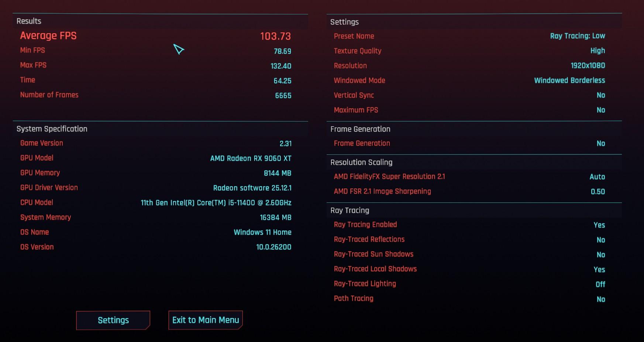Click the CPU Model value text
The height and width of the screenshot is (342, 644).
tap(216, 203)
